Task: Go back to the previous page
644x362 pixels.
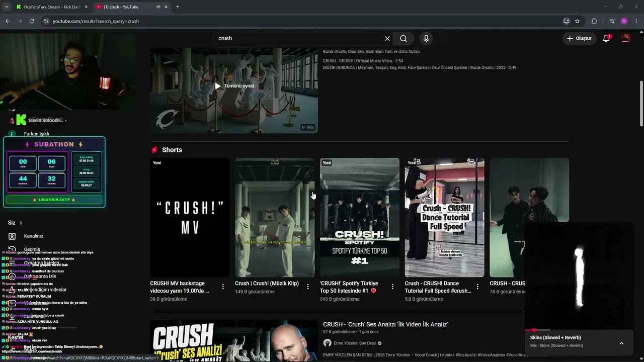Action: pyautogui.click(x=8, y=21)
